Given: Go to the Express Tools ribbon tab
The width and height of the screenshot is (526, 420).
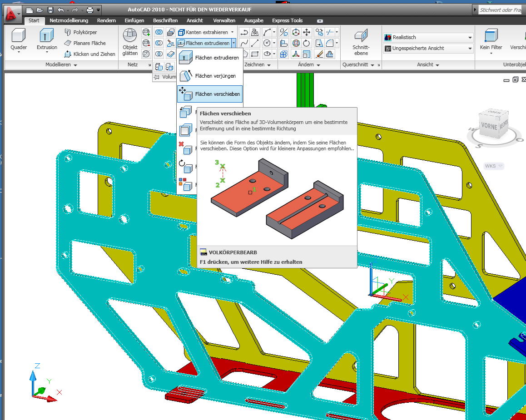Looking at the screenshot, I should (287, 20).
